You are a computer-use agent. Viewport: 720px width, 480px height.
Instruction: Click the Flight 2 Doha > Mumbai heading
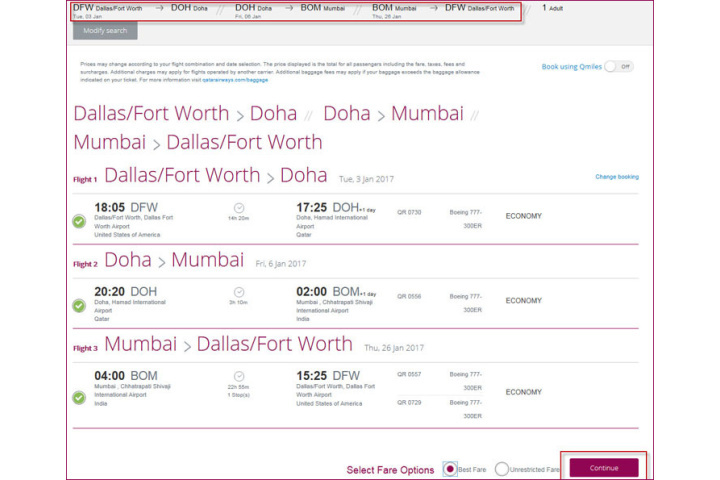click(x=174, y=260)
